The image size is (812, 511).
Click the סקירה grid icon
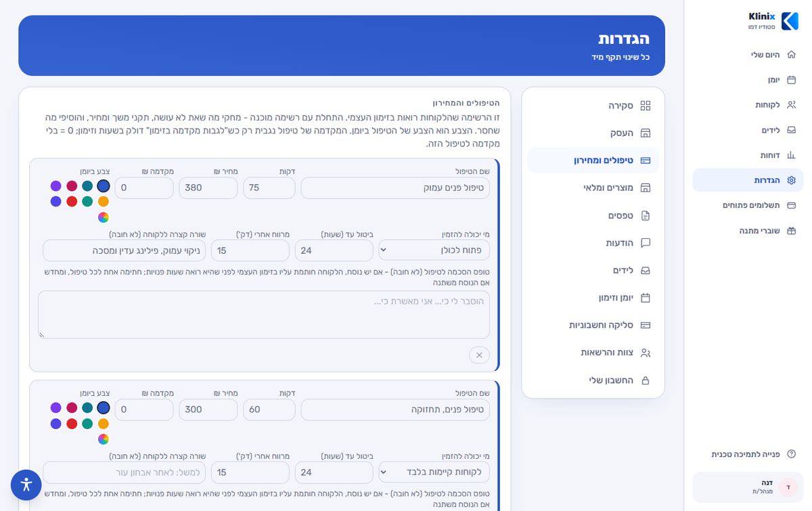646,106
